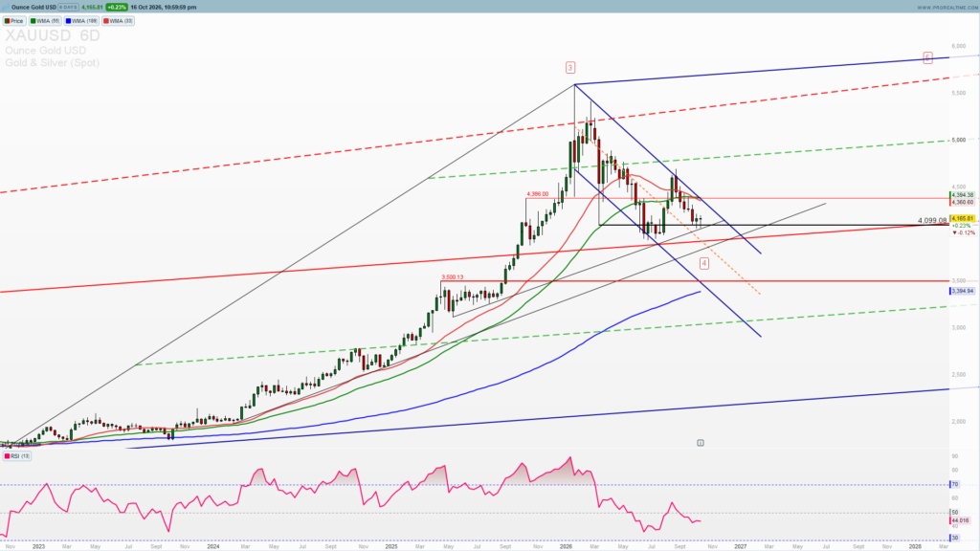Open the Price legend settings
This screenshot has width=980, height=551.
pos(14,21)
